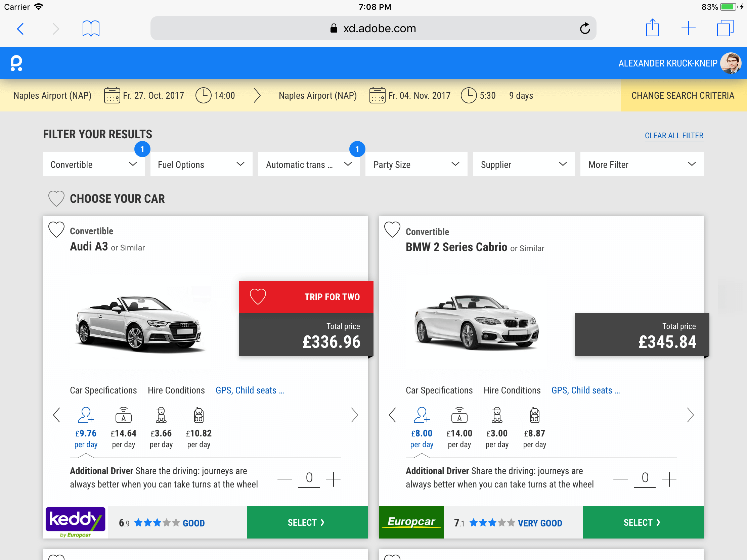Show previous extras on BMW card
This screenshot has width=747, height=560.
(x=392, y=415)
